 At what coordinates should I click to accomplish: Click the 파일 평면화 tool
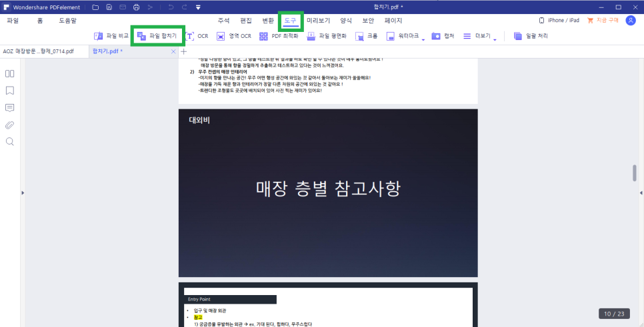pos(327,36)
